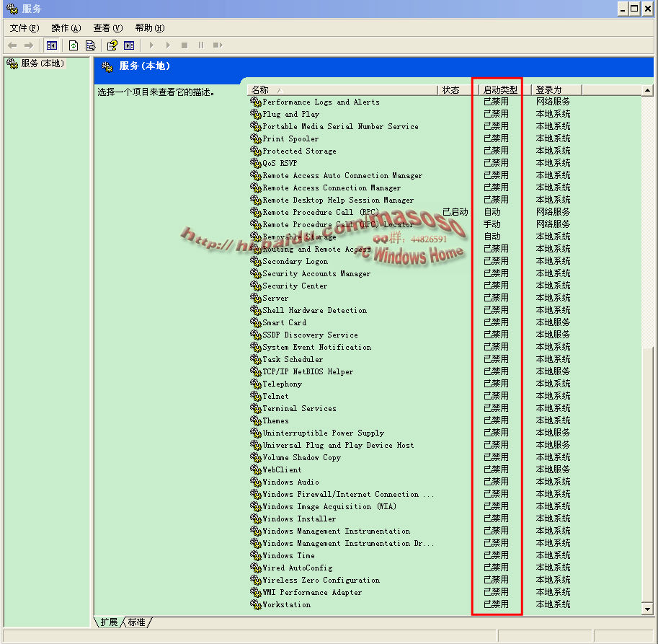The height and width of the screenshot is (644, 658).
Task: Open the 查看(V) menu
Action: coord(107,28)
